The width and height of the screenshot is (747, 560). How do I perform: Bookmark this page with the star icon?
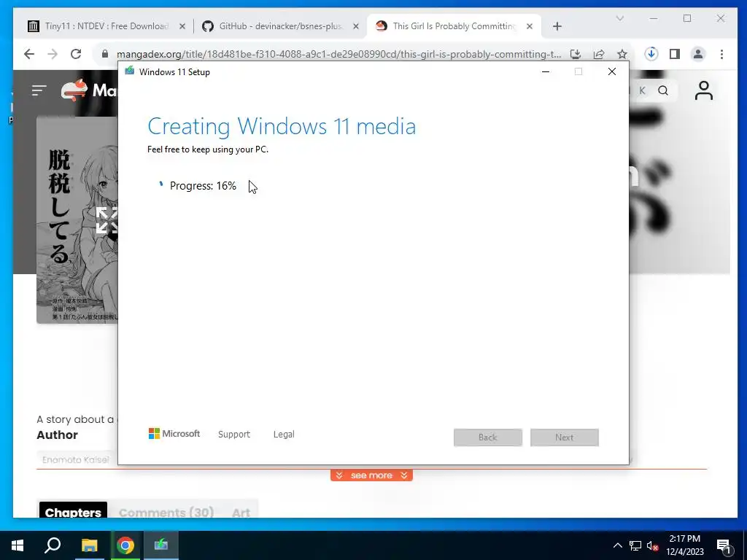(x=622, y=54)
